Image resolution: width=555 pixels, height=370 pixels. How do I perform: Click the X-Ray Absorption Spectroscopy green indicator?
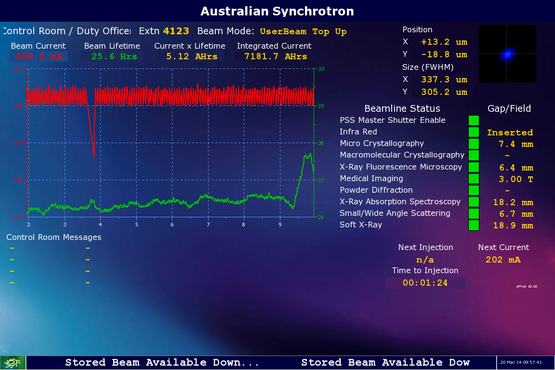[x=474, y=202]
